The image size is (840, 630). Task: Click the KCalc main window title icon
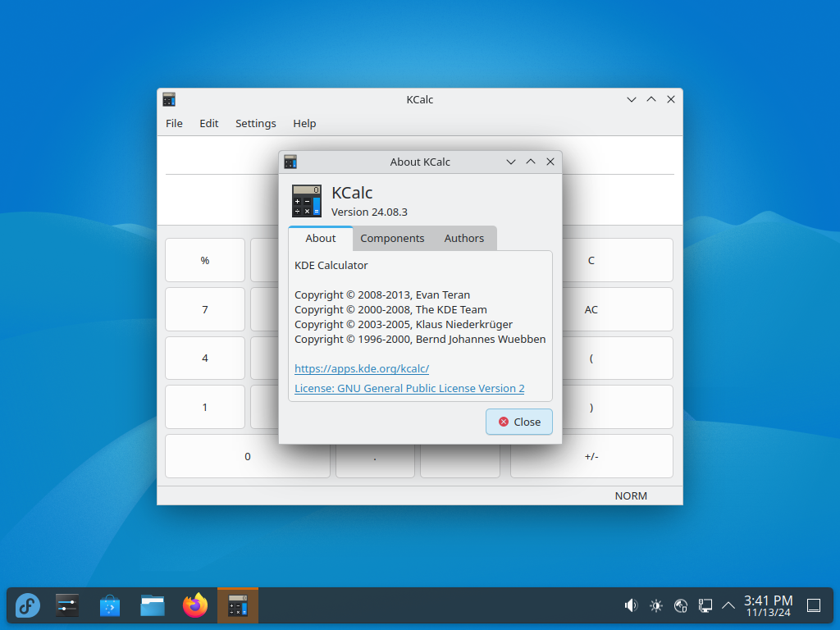pos(169,99)
